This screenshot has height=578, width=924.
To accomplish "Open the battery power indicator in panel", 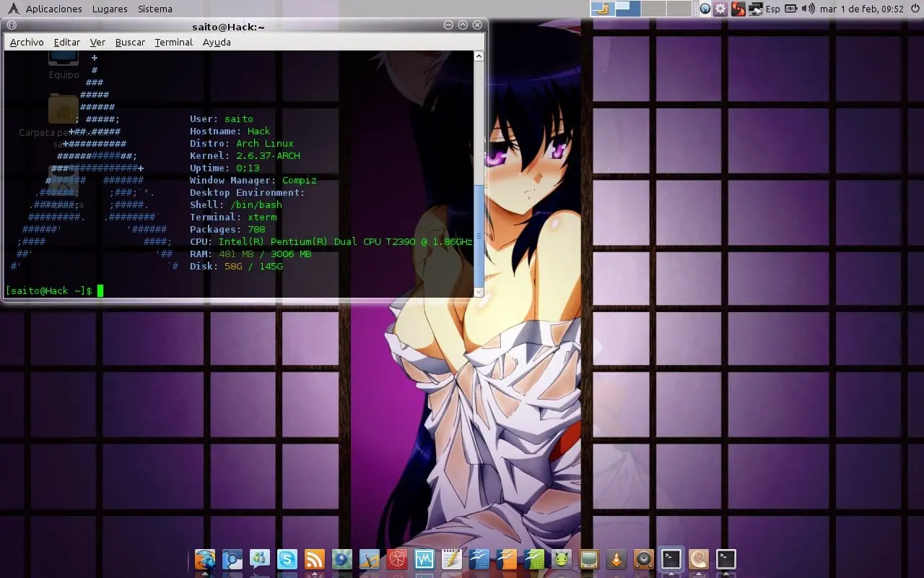I will 791,9.
